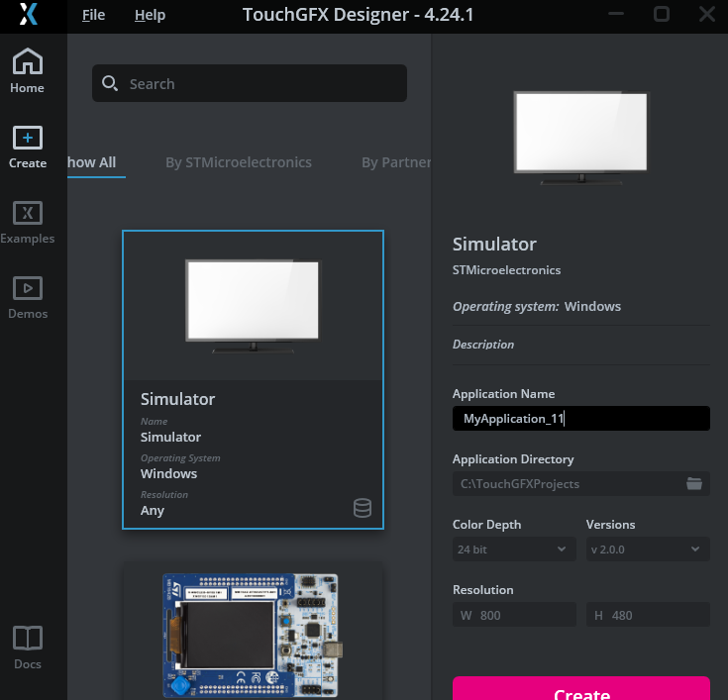The height and width of the screenshot is (700, 728).
Task: Close the TouchGFX Designer window
Action: [707, 14]
